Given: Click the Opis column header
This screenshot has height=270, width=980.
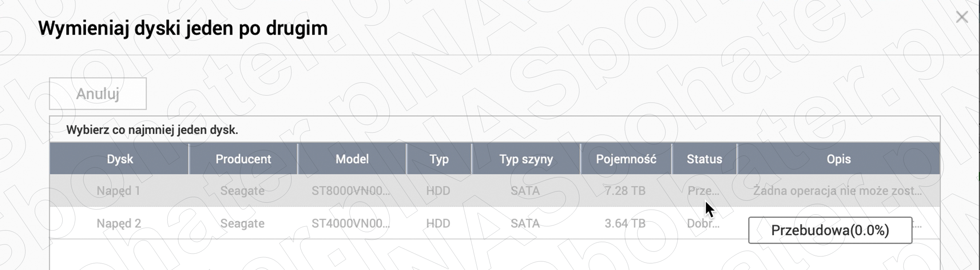Looking at the screenshot, I should tap(839, 159).
